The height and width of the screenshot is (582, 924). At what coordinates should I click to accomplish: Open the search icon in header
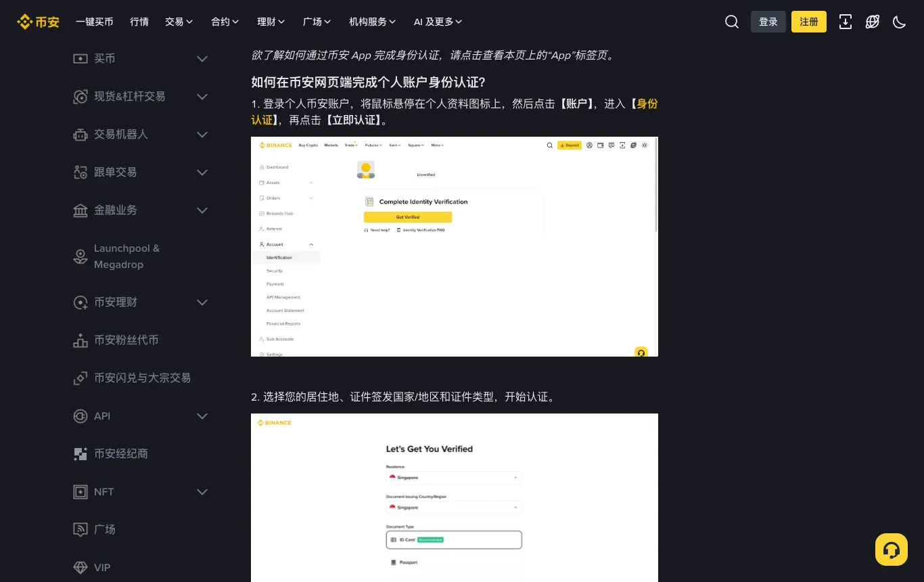(732, 22)
